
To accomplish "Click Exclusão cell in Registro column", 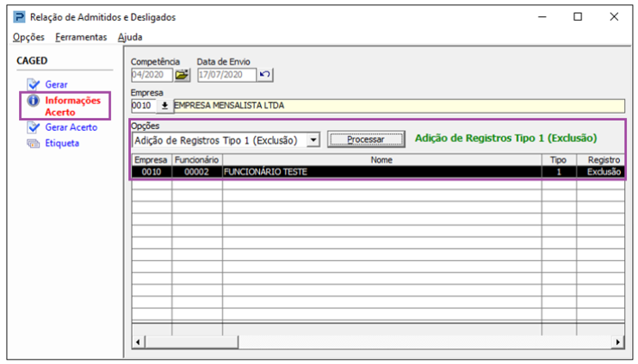I will (x=601, y=171).
